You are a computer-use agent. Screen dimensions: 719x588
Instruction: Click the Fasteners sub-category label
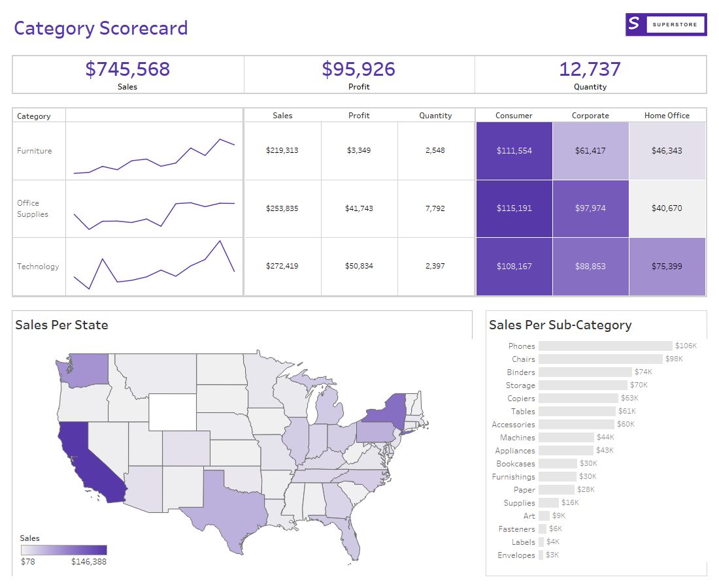[x=517, y=529]
